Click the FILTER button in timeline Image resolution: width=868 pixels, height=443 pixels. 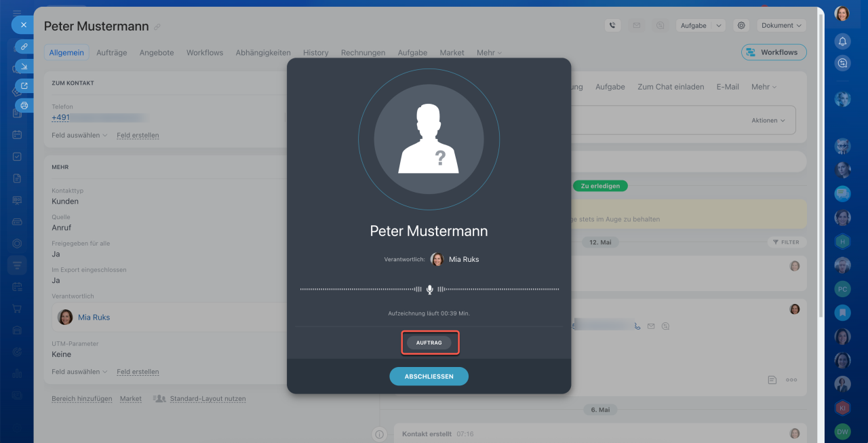(786, 242)
